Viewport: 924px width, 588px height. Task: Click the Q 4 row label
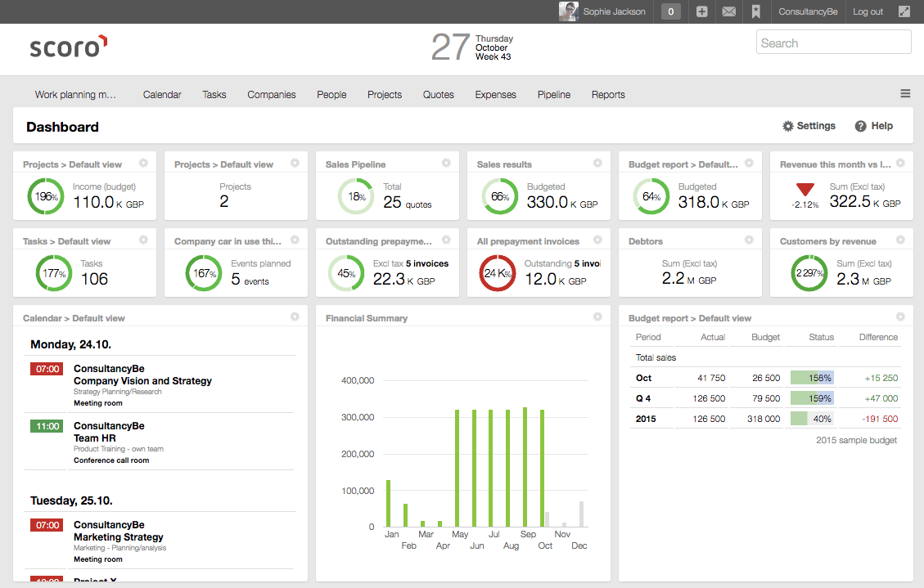[643, 398]
